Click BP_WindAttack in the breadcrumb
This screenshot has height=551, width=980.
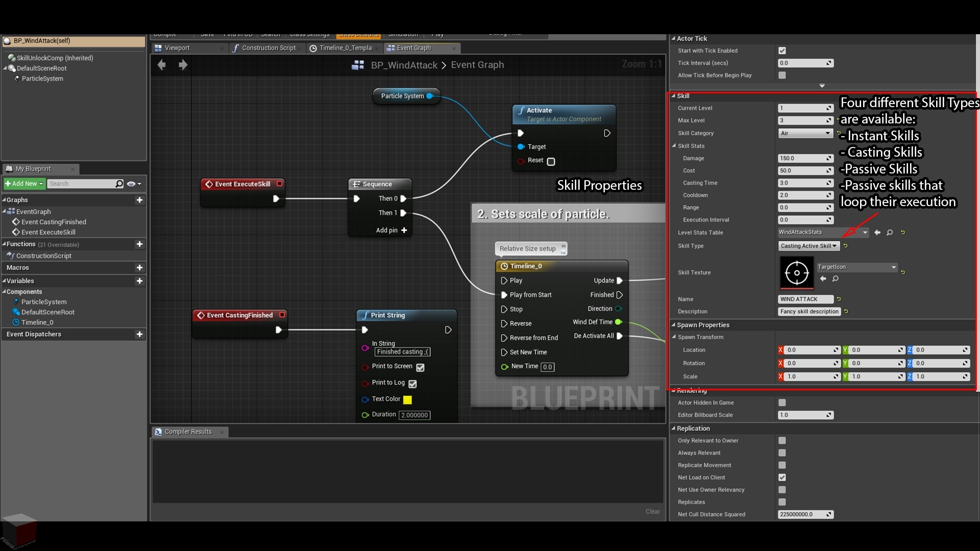point(404,65)
